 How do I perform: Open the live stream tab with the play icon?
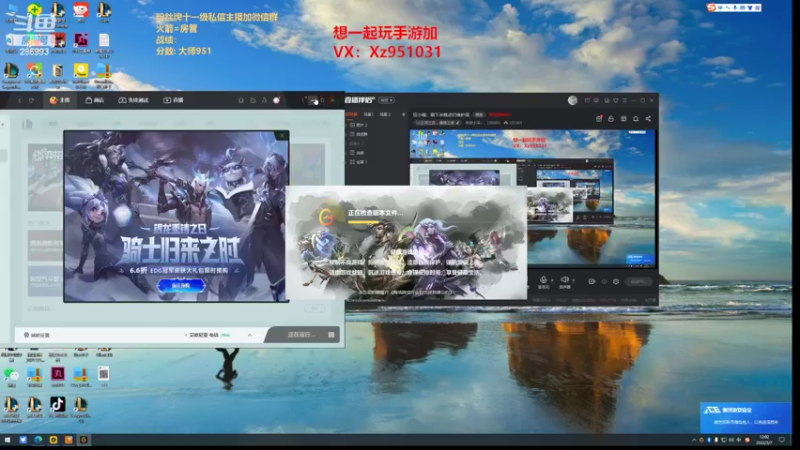coord(173,100)
